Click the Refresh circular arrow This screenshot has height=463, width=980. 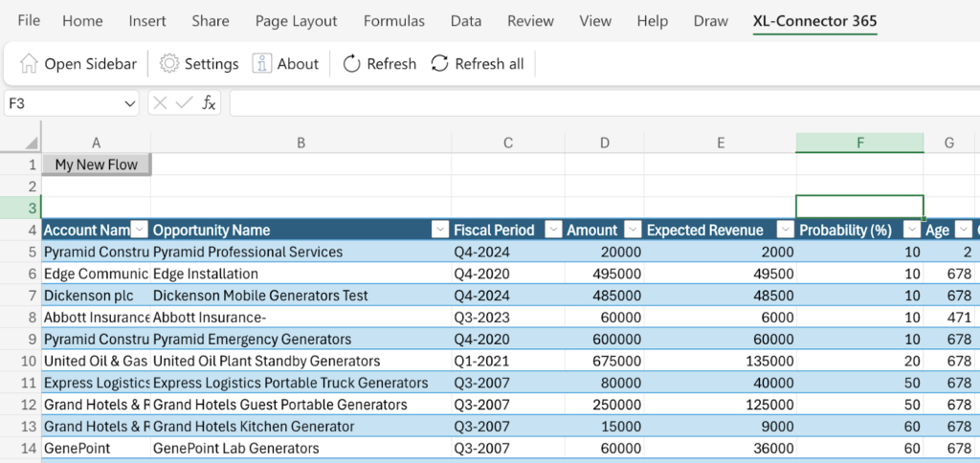pos(352,64)
